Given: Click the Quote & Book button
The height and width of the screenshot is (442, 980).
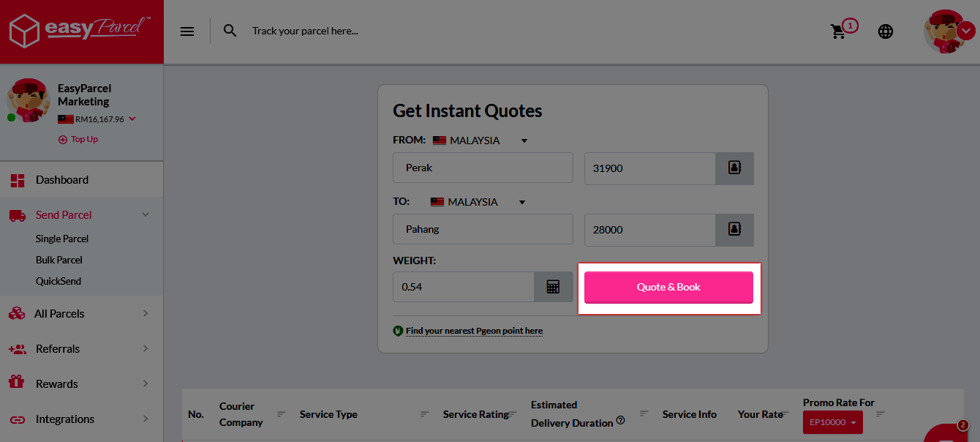Looking at the screenshot, I should 668,287.
